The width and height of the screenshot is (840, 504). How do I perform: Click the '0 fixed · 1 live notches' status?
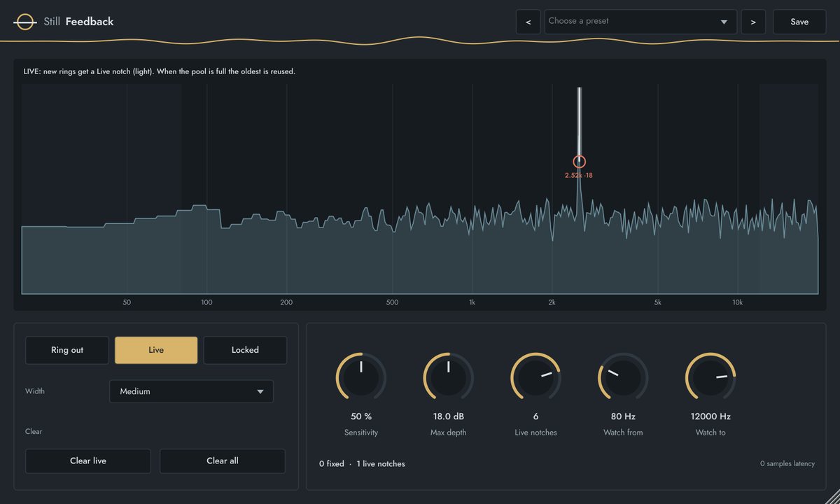tap(362, 463)
